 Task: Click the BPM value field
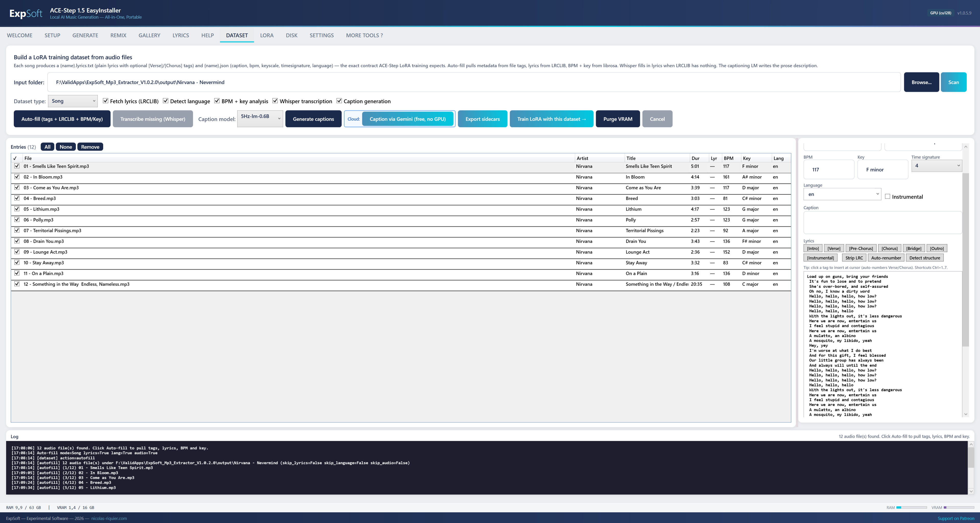tap(829, 170)
